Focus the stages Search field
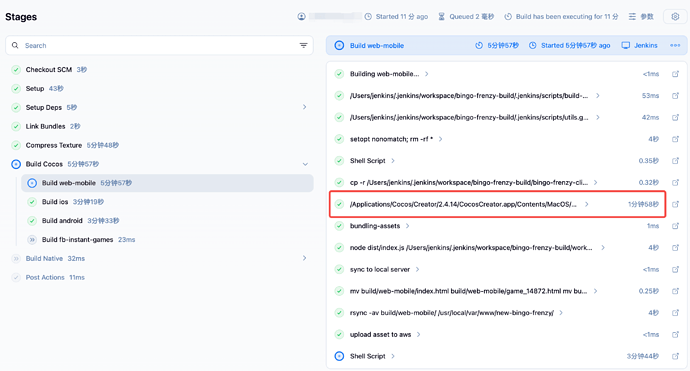Viewport: 690px width, 371px height. (x=159, y=45)
